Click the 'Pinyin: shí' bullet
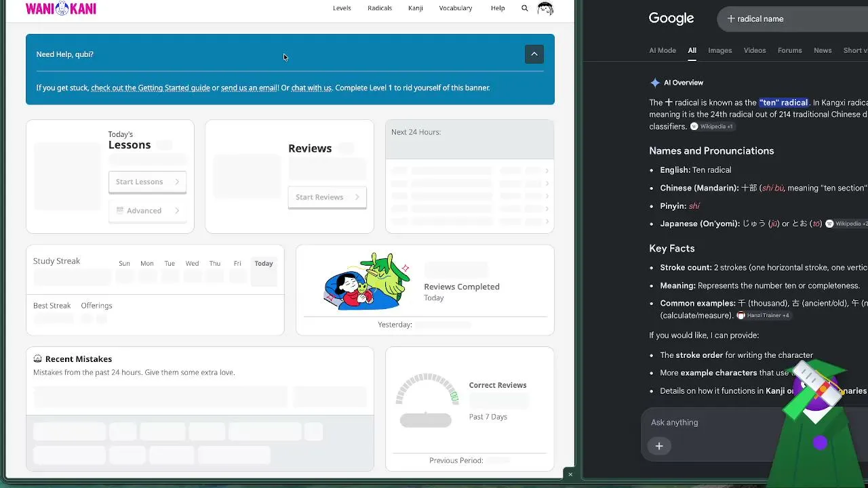The height and width of the screenshot is (488, 868). [x=679, y=206]
